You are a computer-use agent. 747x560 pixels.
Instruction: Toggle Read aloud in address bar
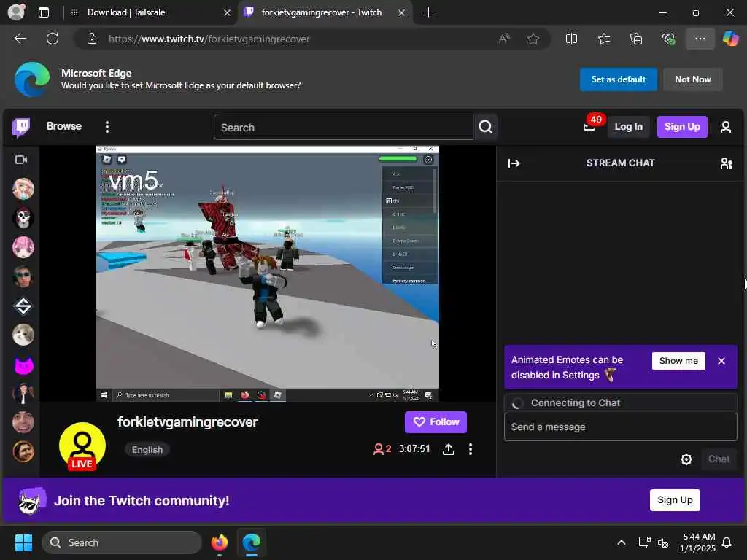[504, 39]
